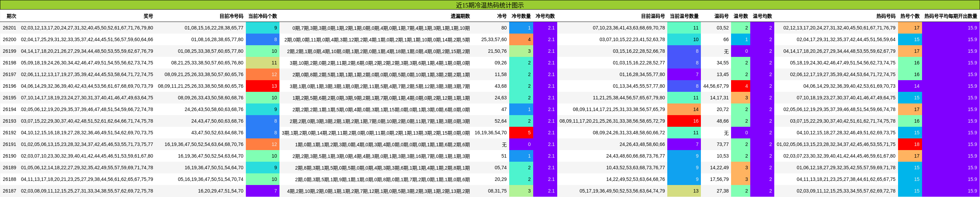
Task: Click hot count 17 in row 26201
Action: pos(910,28)
